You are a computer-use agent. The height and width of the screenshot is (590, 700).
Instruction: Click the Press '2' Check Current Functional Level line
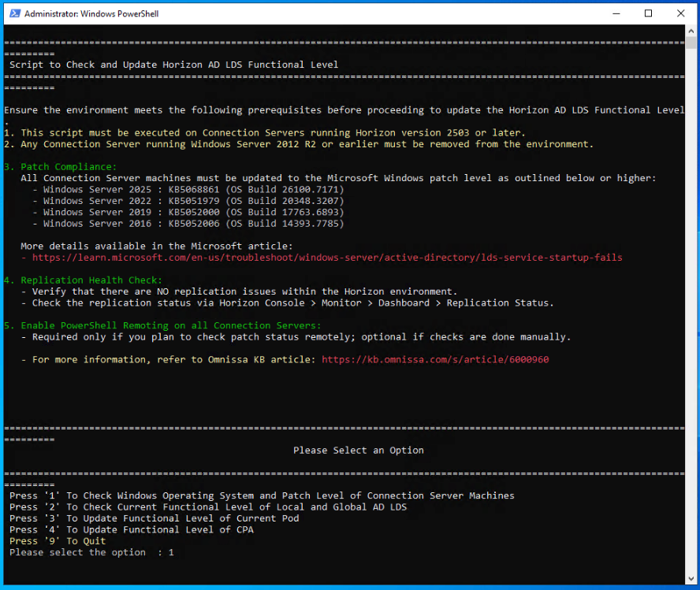click(x=208, y=507)
